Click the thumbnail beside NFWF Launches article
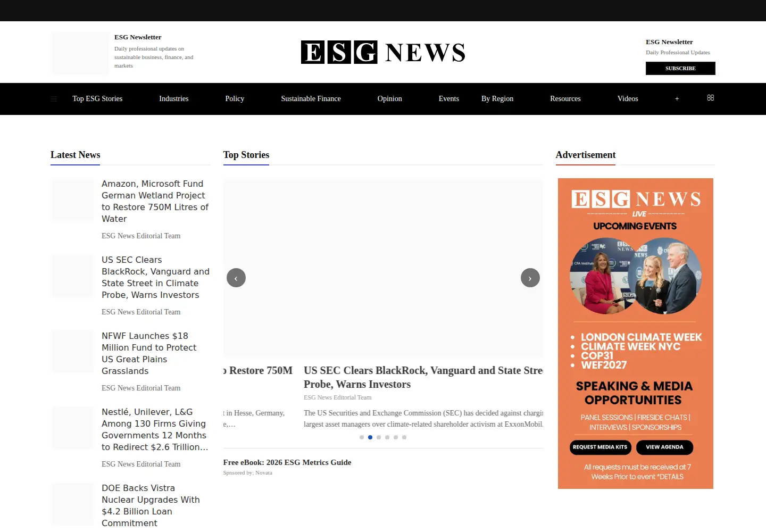The image size is (766, 532). pos(72,352)
